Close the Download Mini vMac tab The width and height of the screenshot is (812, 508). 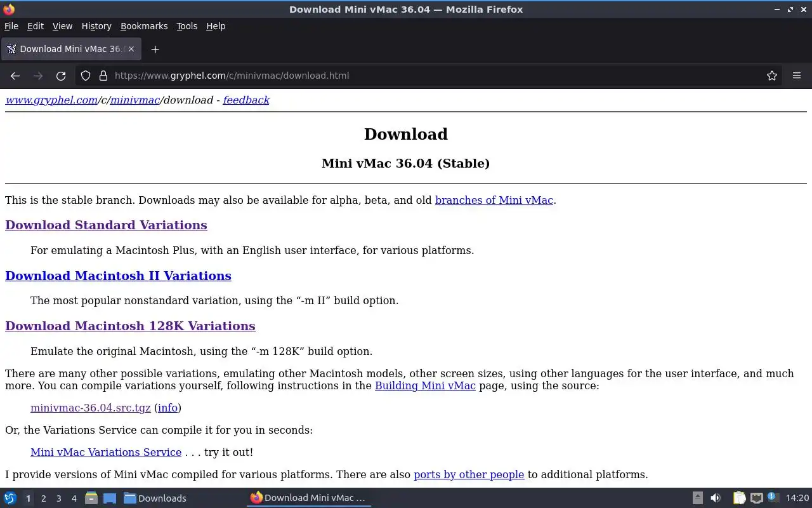pos(131,49)
